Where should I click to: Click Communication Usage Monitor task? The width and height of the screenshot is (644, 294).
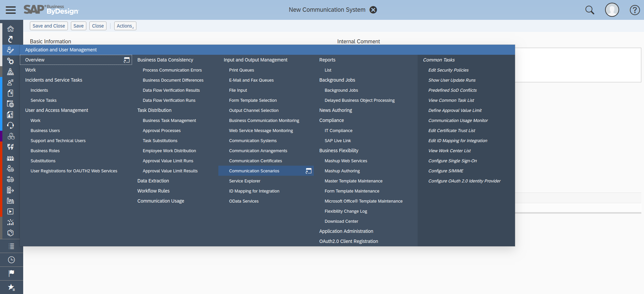458,121
